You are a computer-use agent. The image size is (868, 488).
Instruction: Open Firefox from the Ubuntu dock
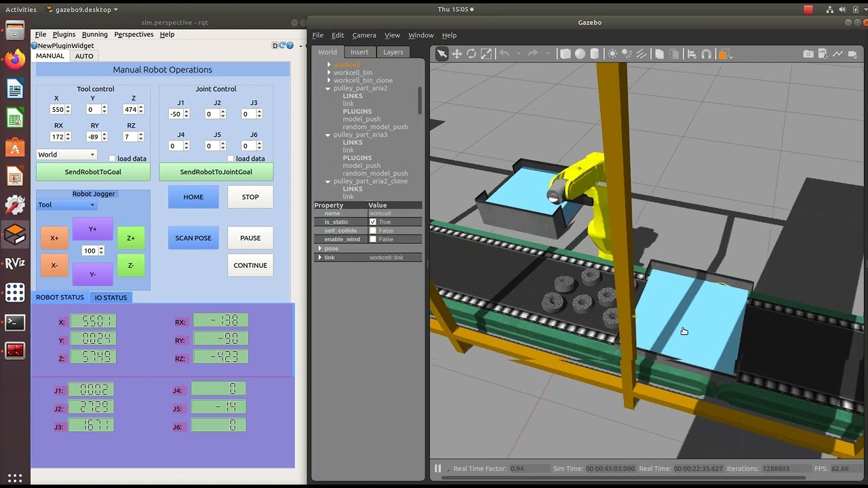click(x=15, y=59)
